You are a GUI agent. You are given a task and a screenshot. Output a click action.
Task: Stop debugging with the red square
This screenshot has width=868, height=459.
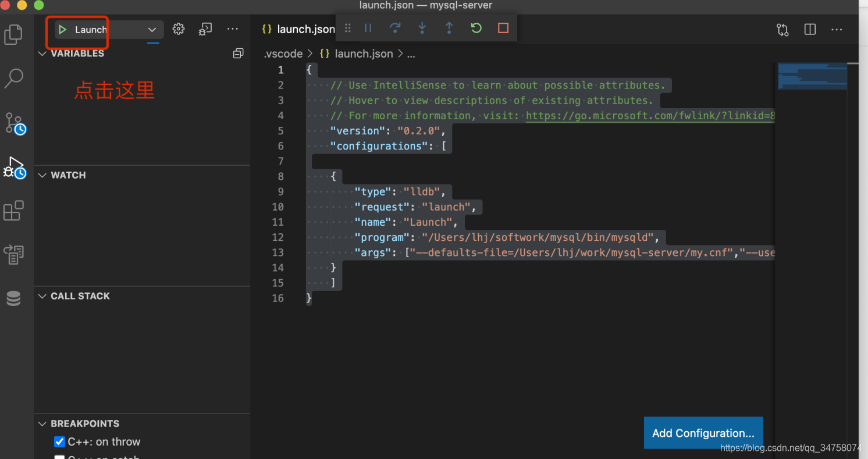(503, 29)
